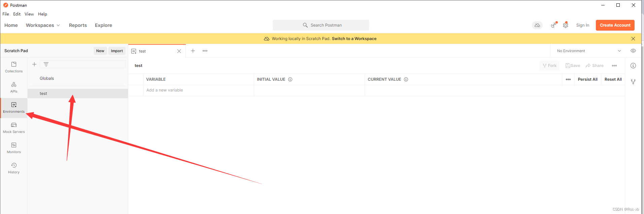Image resolution: width=644 pixels, height=214 pixels.
Task: Click the Persist All button
Action: pos(587,79)
